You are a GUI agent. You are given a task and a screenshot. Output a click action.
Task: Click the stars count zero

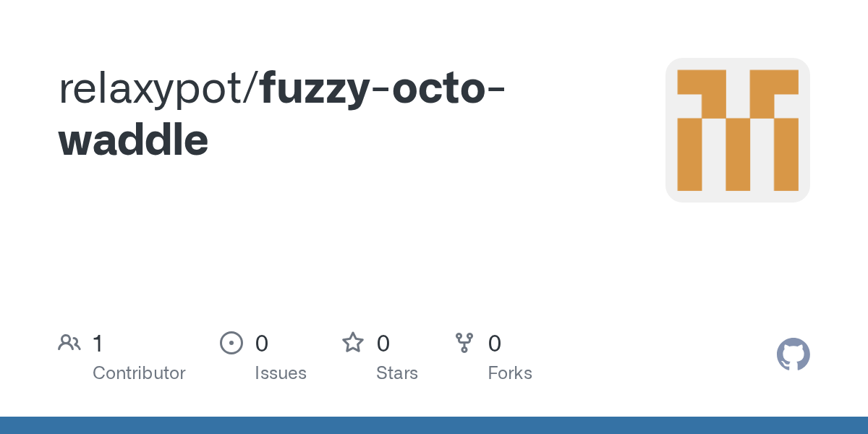tap(383, 344)
